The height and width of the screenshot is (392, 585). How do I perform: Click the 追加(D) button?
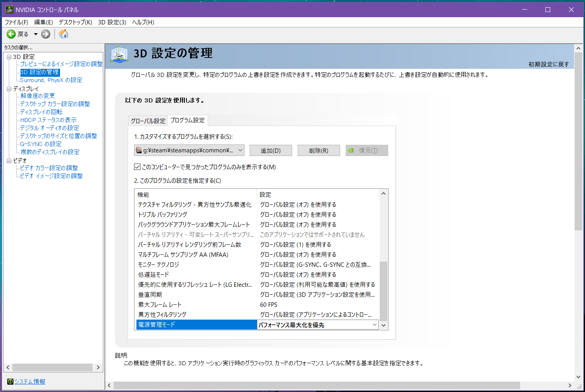pos(271,150)
